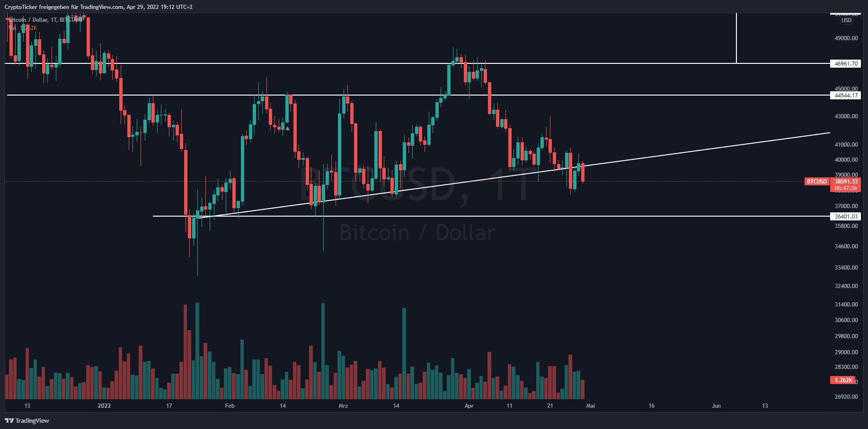Screen dimensions: 868x429
Task: Click the red 1.262K volume label
Action: pyautogui.click(x=843, y=380)
